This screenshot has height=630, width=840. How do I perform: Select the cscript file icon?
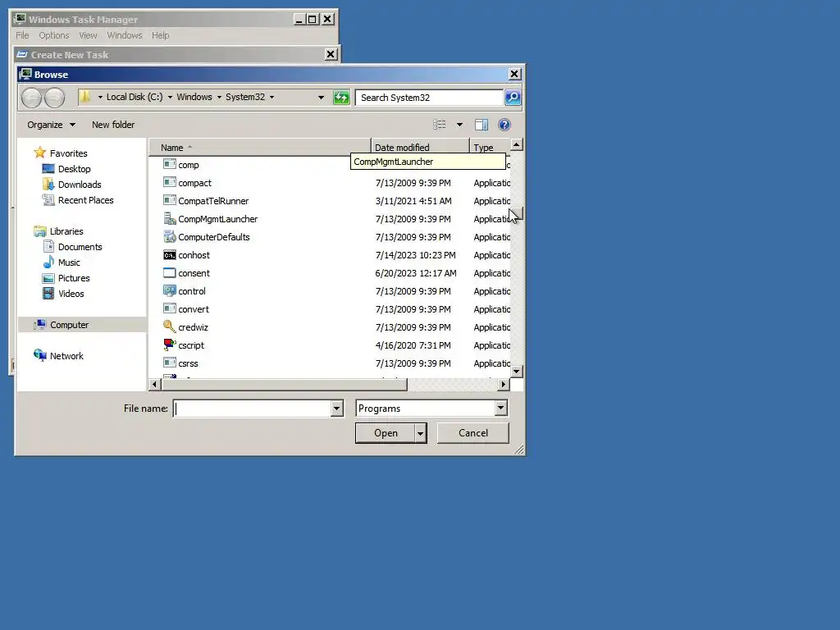(169, 345)
